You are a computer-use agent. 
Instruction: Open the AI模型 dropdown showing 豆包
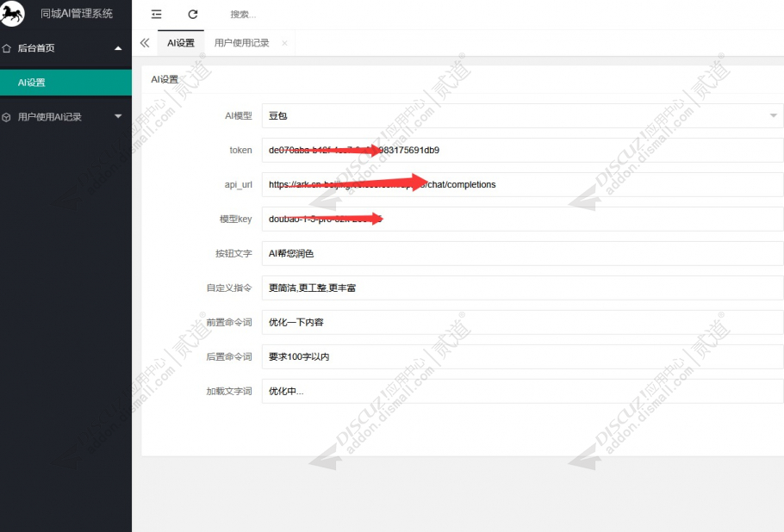(522, 116)
